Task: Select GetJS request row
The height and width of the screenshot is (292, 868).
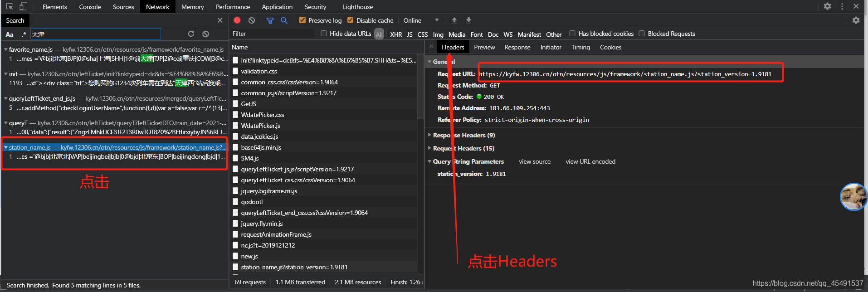Action: click(324, 104)
